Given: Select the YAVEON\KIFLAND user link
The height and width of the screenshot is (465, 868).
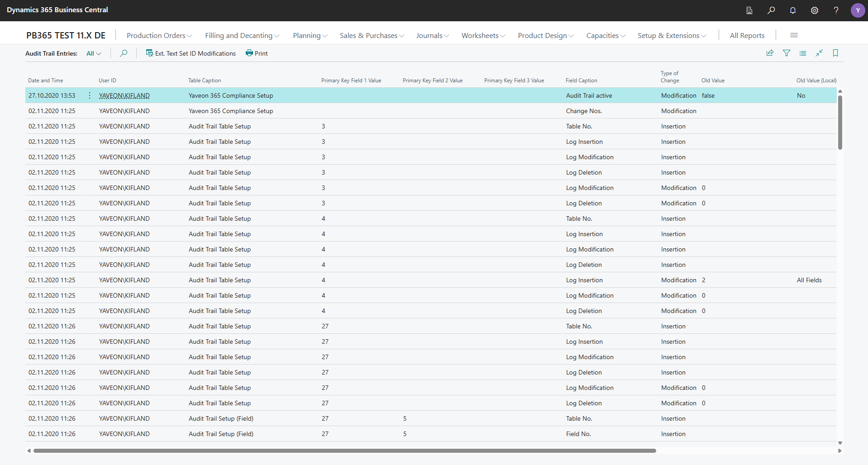Looking at the screenshot, I should pyautogui.click(x=124, y=95).
